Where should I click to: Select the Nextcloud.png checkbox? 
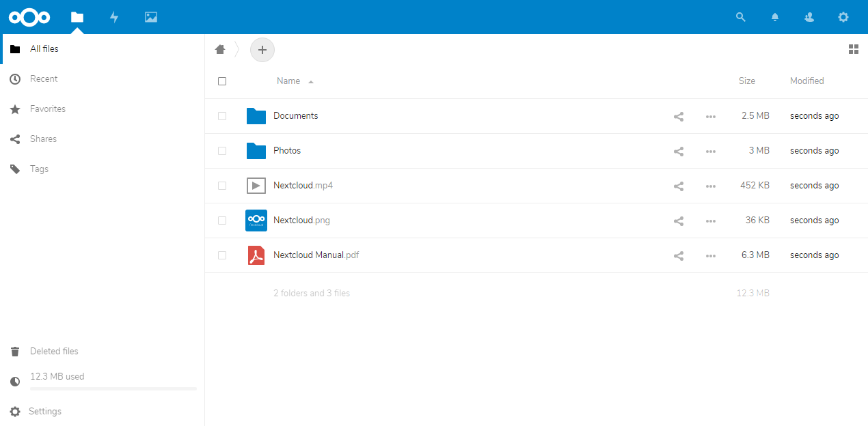(x=222, y=221)
